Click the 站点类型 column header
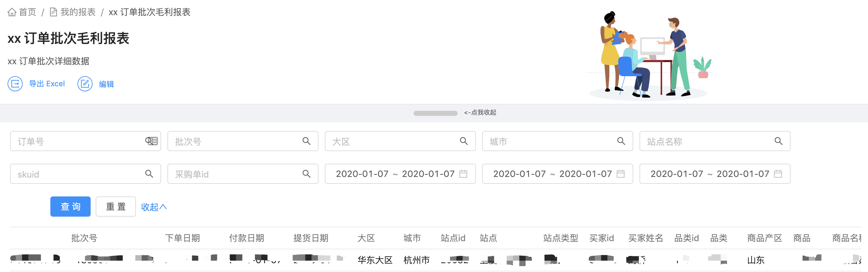Viewport: 868px width, 272px height. [561, 238]
